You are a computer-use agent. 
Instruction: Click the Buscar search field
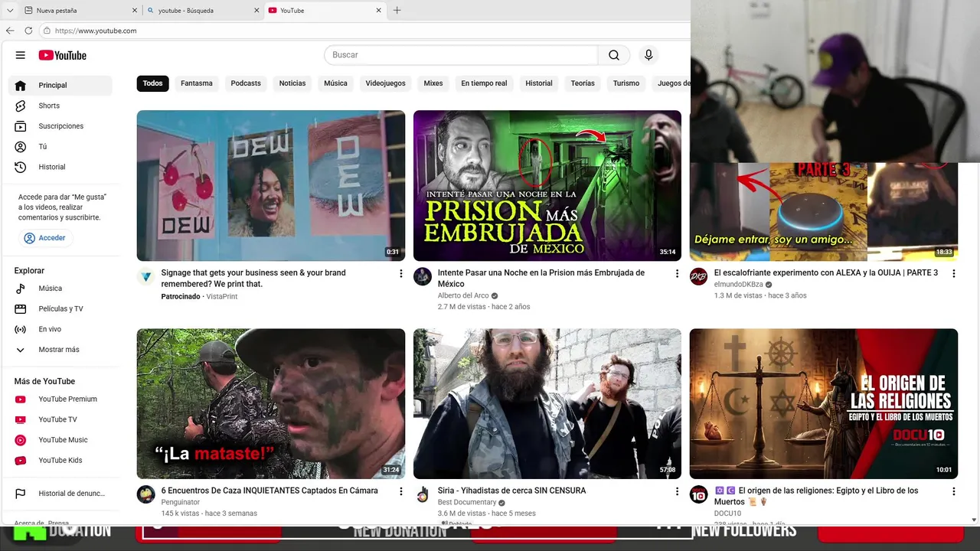point(461,55)
